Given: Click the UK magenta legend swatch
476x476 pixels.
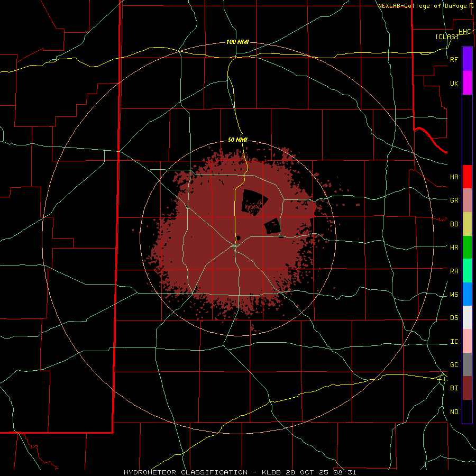Looking at the screenshot, I should coord(467,83).
